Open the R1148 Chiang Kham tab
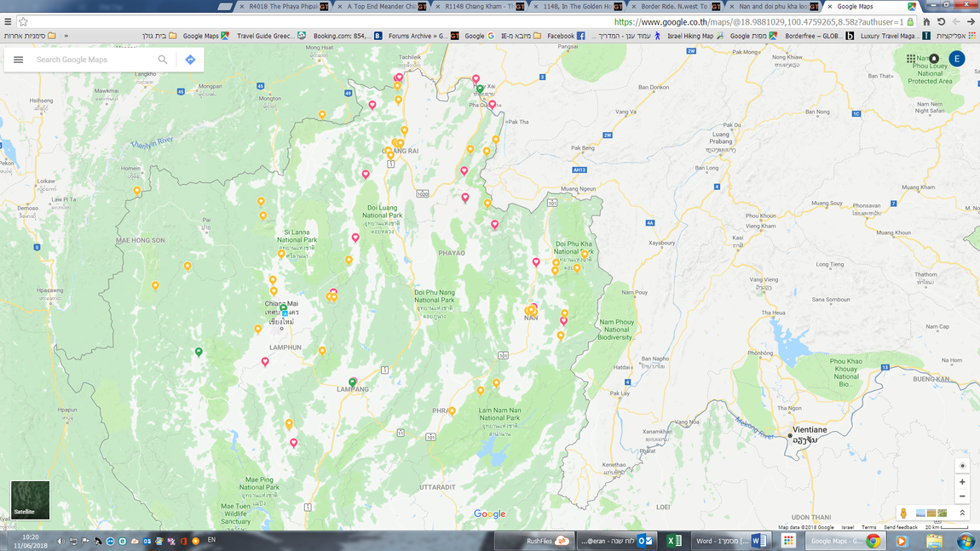 point(477,6)
